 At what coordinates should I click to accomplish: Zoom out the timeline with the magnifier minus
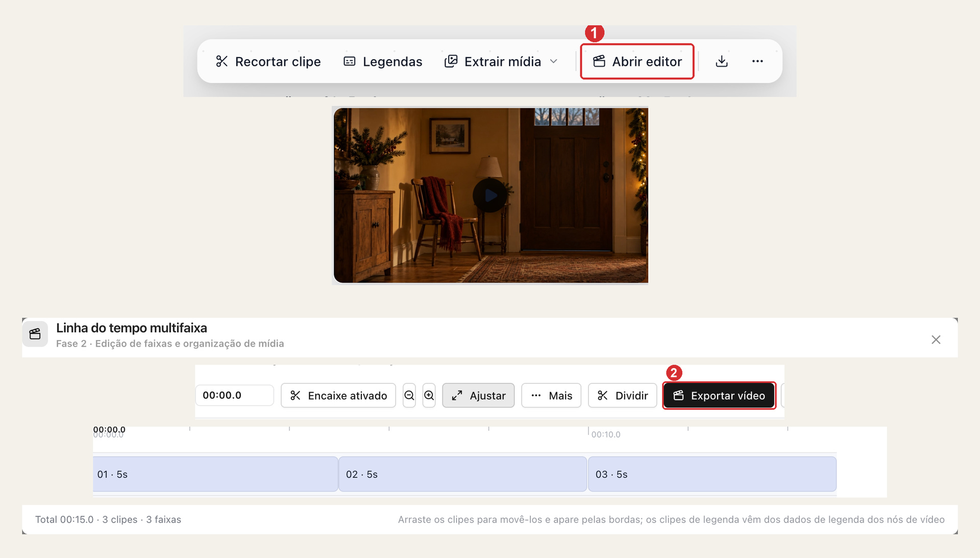(x=409, y=395)
